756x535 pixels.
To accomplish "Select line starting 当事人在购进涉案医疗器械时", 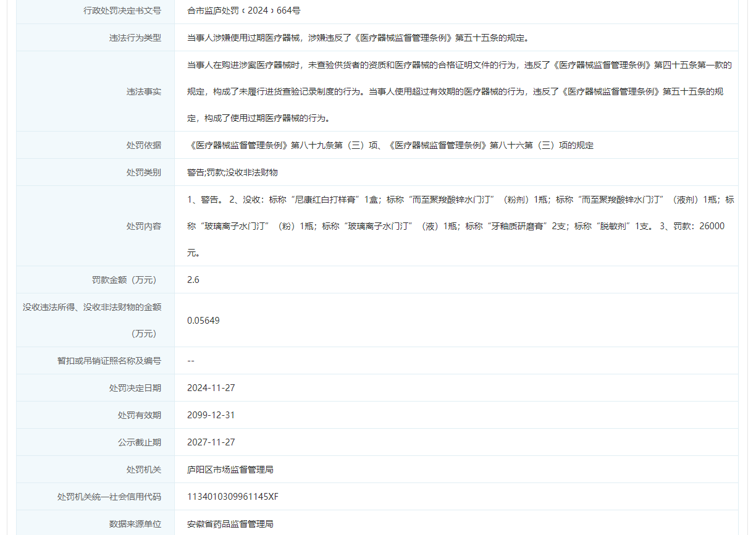I will pyautogui.click(x=460, y=65).
